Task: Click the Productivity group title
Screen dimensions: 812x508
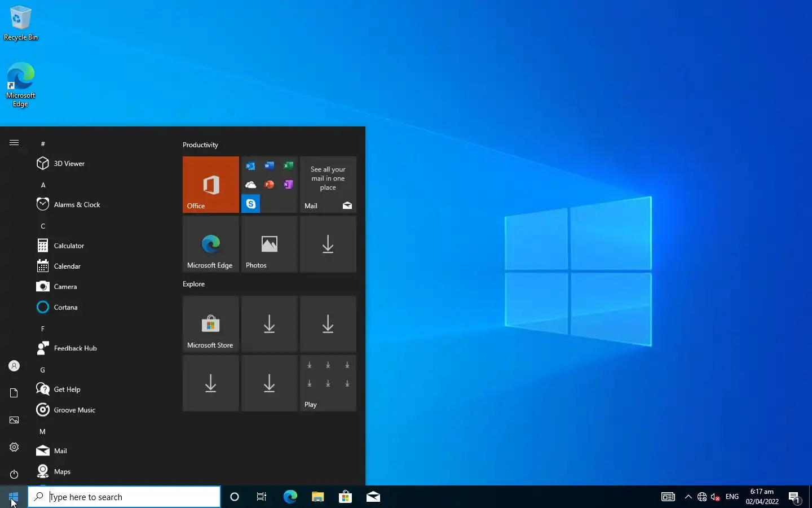Action: click(x=200, y=145)
